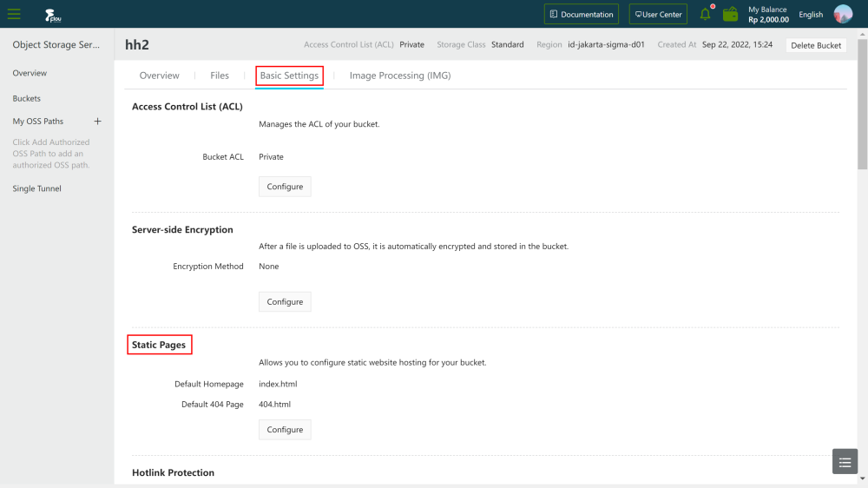Open the Image Processing (IMG) tab
The width and height of the screenshot is (868, 488).
coord(400,76)
